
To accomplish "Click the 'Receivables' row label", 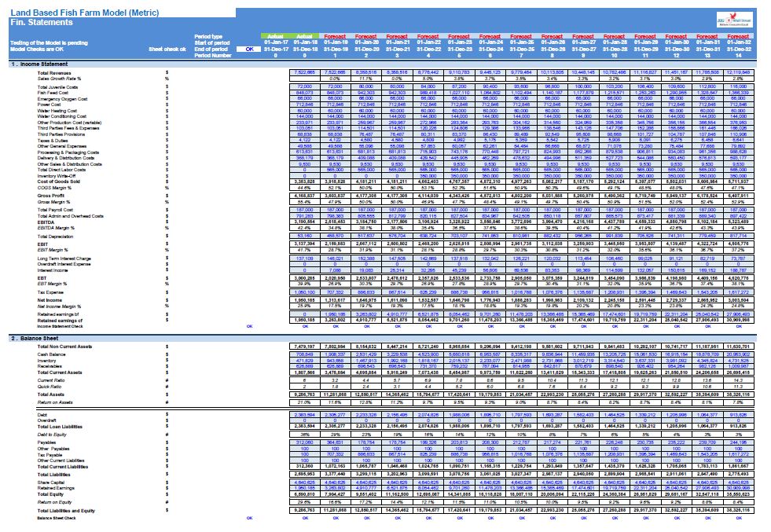I will [x=50, y=366].
